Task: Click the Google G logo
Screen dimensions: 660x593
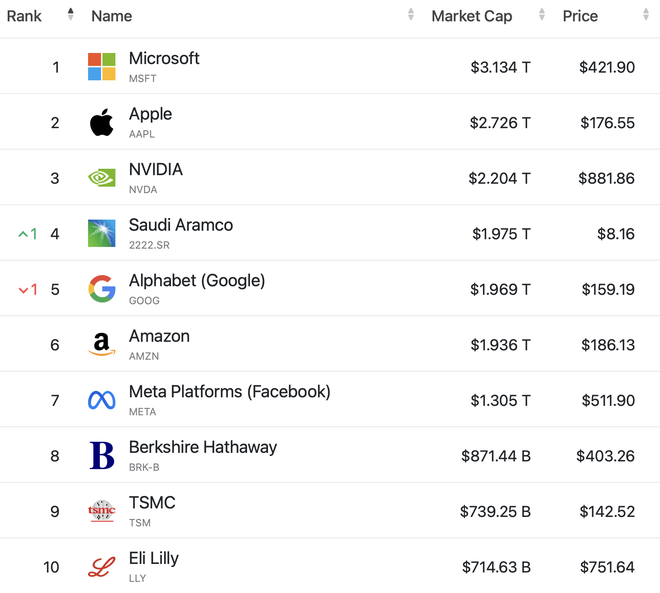Action: point(101,289)
